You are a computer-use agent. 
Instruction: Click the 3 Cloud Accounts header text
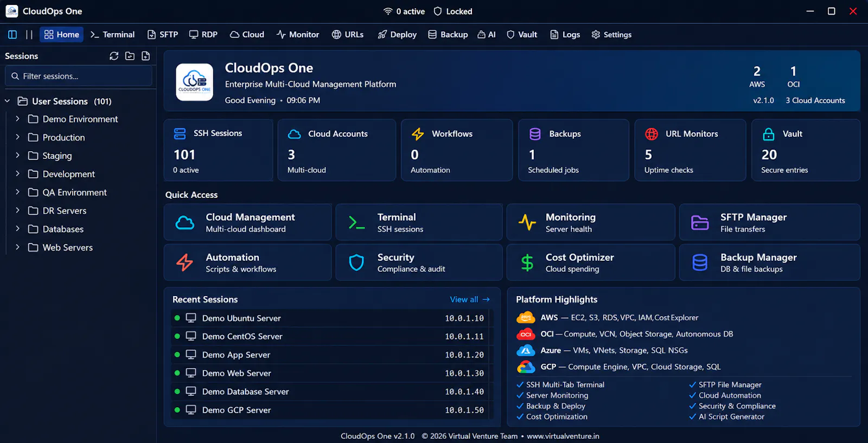click(815, 100)
